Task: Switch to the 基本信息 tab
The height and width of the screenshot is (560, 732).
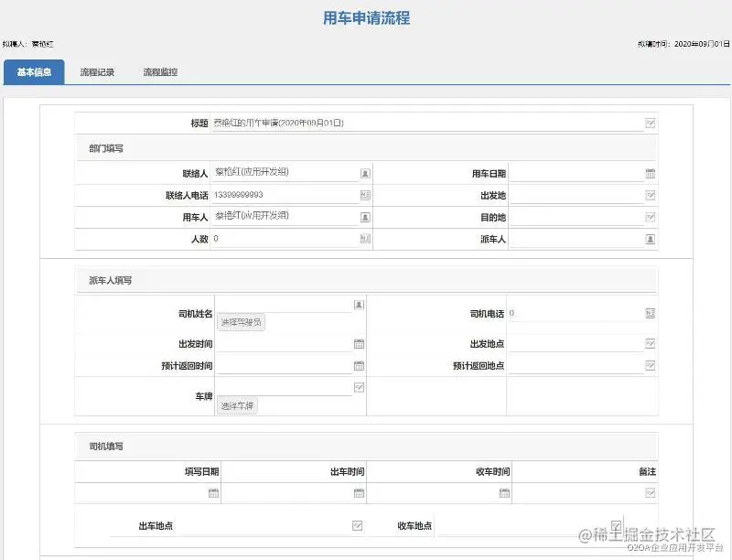Action: (34, 72)
